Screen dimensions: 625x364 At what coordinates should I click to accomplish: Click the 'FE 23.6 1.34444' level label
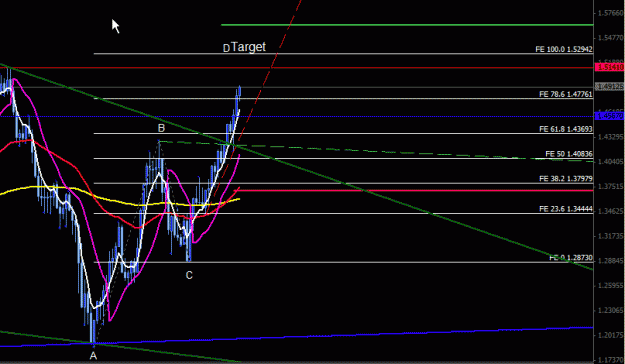tap(566, 209)
